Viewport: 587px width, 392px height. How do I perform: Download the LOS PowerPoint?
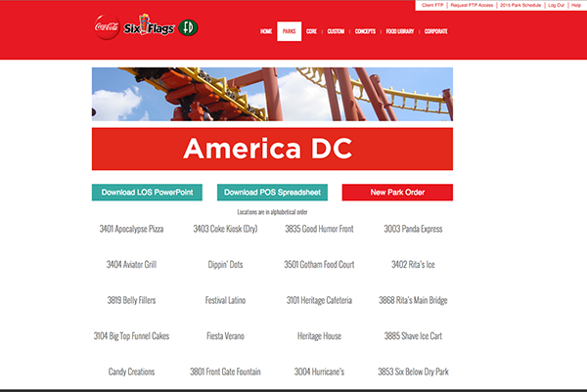[147, 193]
